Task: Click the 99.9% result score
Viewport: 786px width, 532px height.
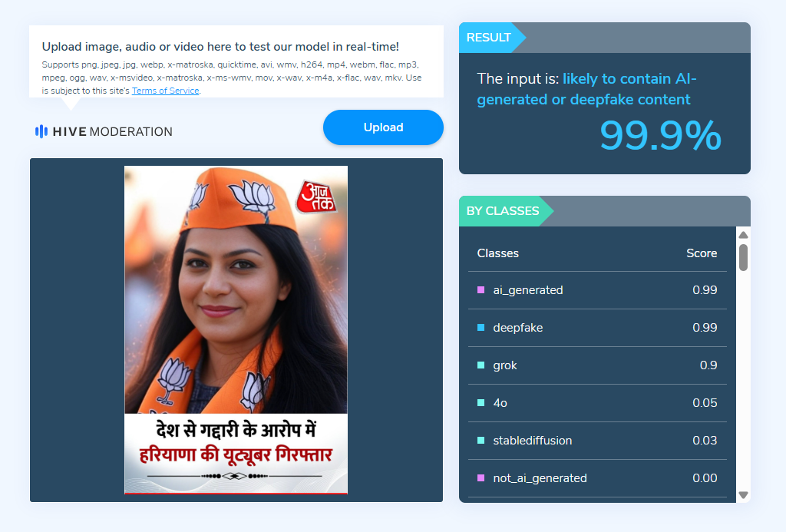Action: (660, 135)
